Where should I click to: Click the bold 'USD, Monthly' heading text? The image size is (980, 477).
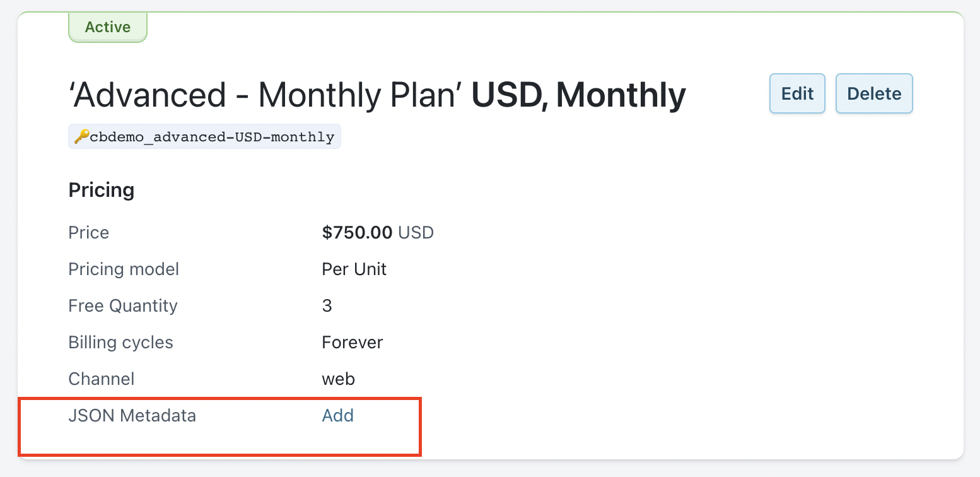click(x=578, y=95)
